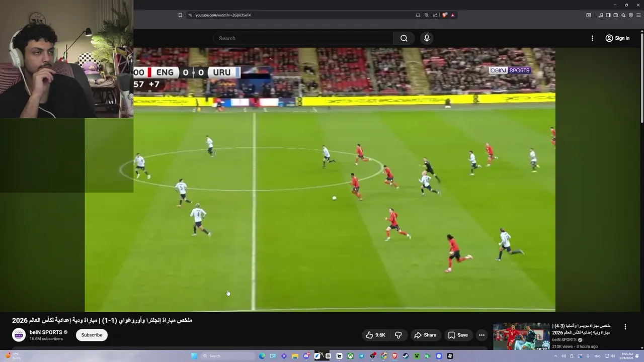644x362 pixels.
Task: Open Leo AI sparkle icon
Action: pyautogui.click(x=623, y=15)
